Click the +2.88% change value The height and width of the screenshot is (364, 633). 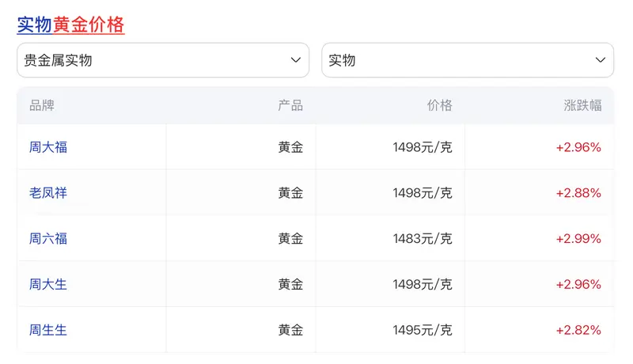tap(578, 192)
